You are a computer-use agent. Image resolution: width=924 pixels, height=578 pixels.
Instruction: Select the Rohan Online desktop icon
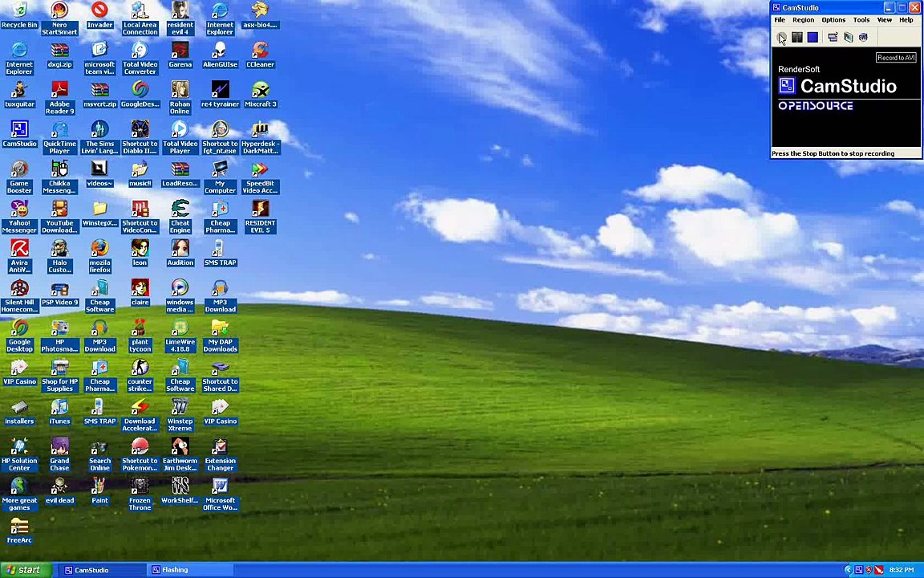tap(180, 97)
